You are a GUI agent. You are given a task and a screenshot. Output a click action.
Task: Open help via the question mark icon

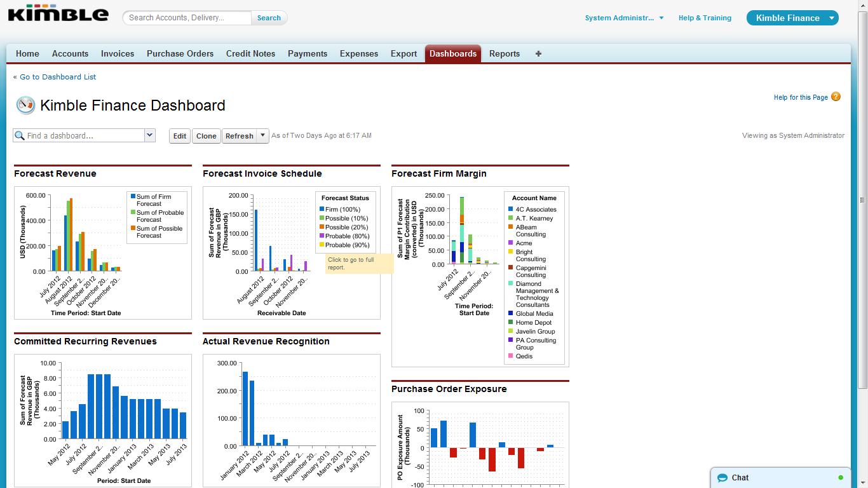[836, 97]
